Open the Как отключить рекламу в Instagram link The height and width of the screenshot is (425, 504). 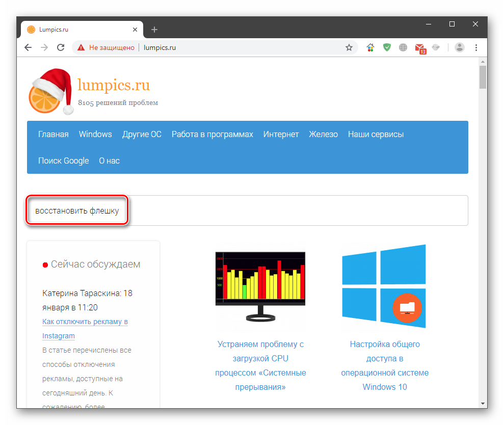[x=85, y=329]
